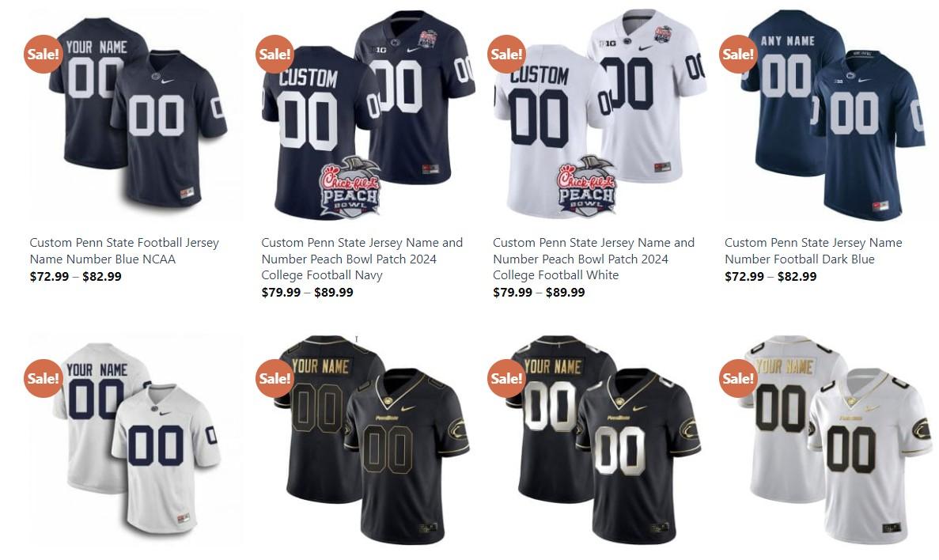The image size is (939, 560).
Task: Open the Peach Bowl Patch 2024 College Football Navy title
Action: click(362, 259)
